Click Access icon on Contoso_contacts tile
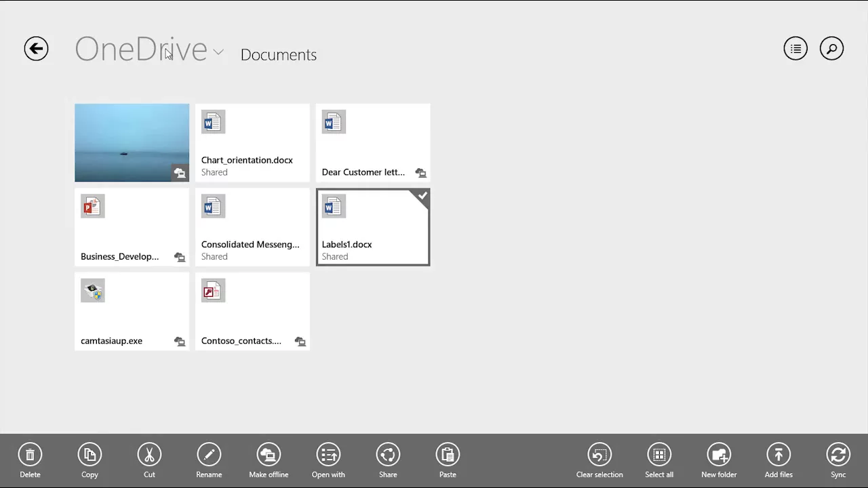Viewport: 868px width, 488px height. [213, 291]
